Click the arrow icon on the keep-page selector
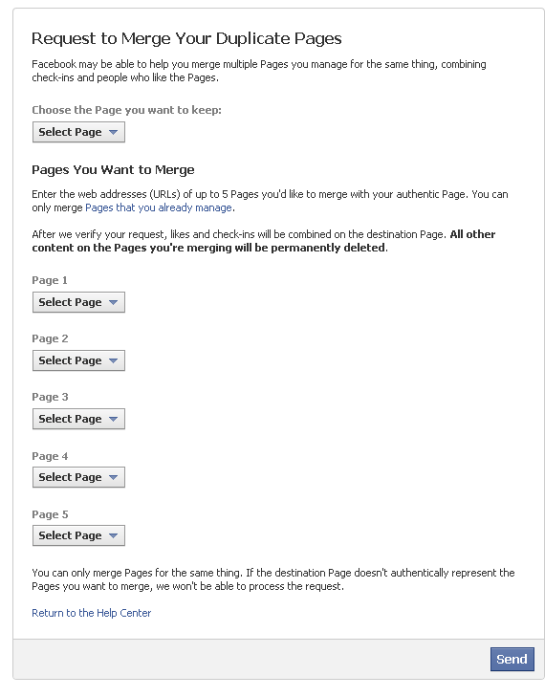 point(113,132)
